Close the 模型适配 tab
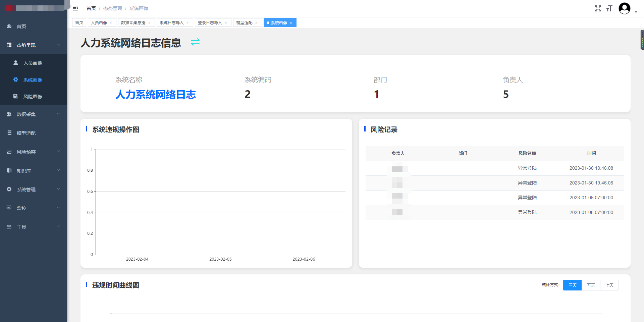 [256, 23]
